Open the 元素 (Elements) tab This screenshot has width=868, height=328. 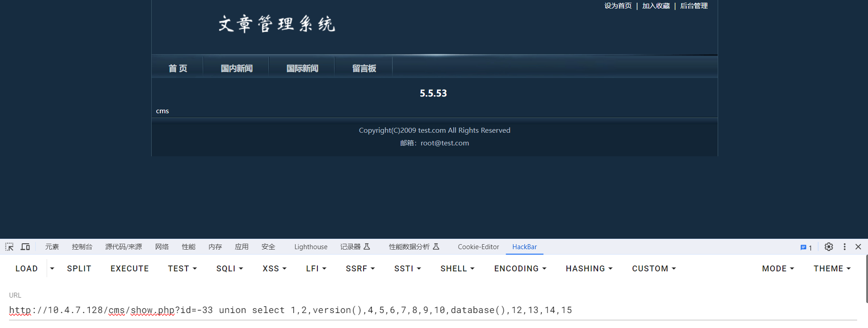pos(52,247)
